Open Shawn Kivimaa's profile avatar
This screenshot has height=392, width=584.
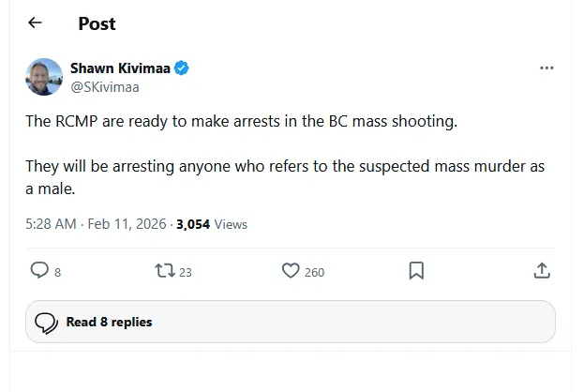[x=43, y=77]
